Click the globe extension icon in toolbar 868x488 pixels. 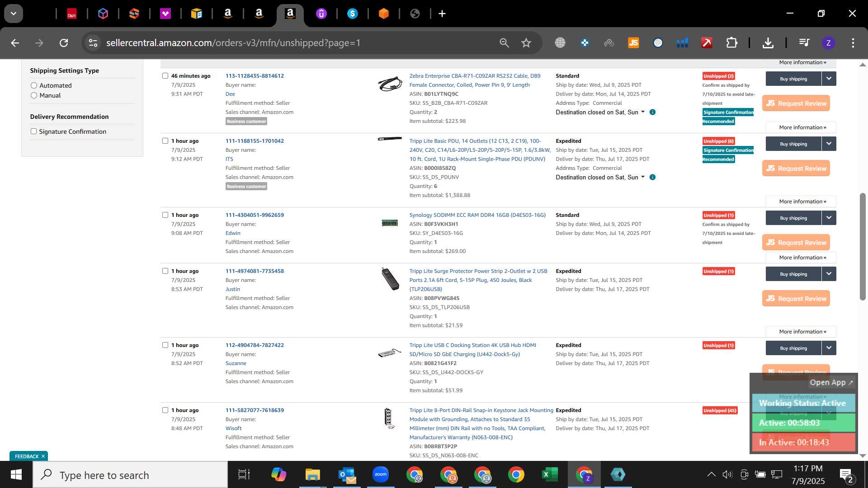pos(560,43)
